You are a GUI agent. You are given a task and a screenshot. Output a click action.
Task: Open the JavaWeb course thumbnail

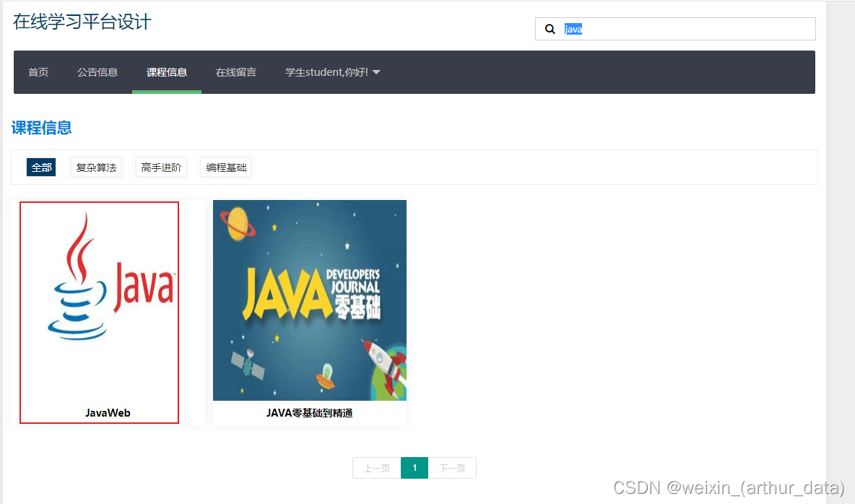tap(108, 300)
